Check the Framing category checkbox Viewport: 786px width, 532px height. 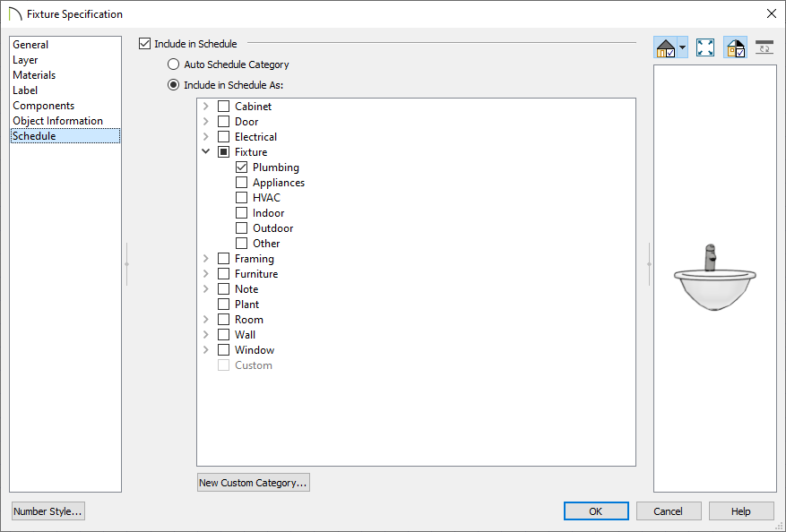click(223, 259)
